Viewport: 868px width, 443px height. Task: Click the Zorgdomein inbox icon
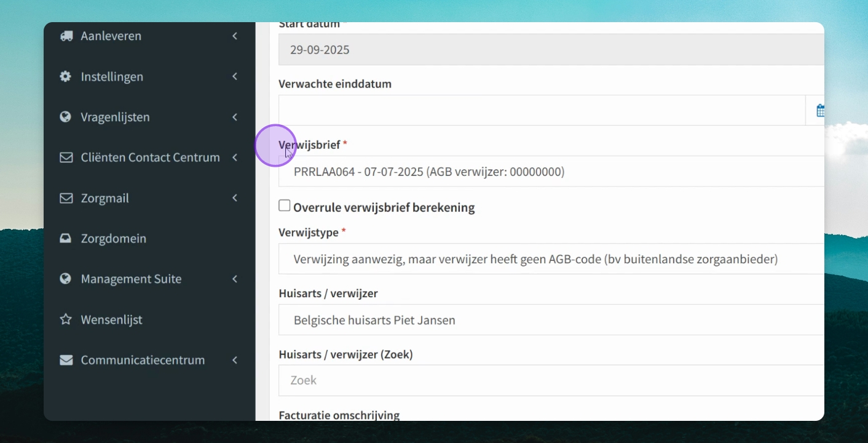(66, 238)
